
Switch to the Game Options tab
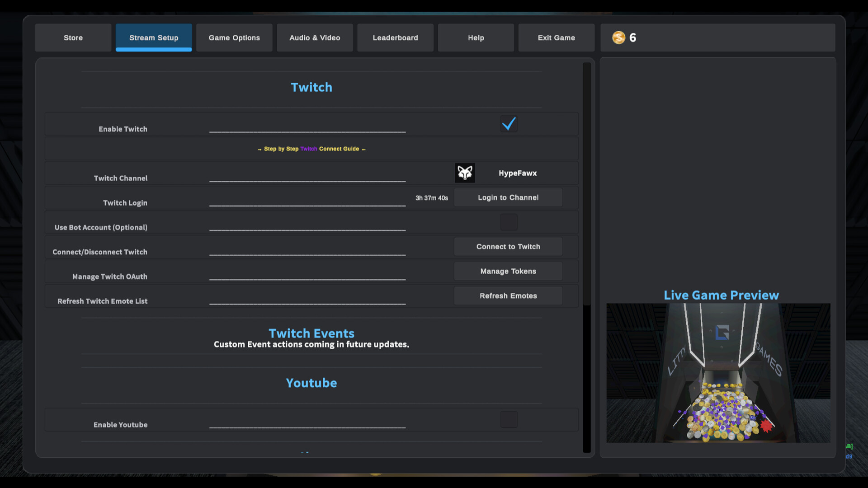[234, 38]
